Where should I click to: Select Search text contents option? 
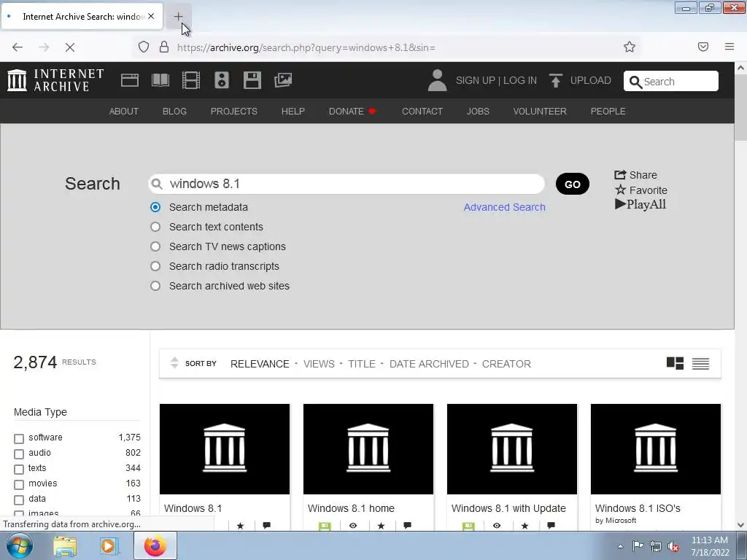[155, 227]
